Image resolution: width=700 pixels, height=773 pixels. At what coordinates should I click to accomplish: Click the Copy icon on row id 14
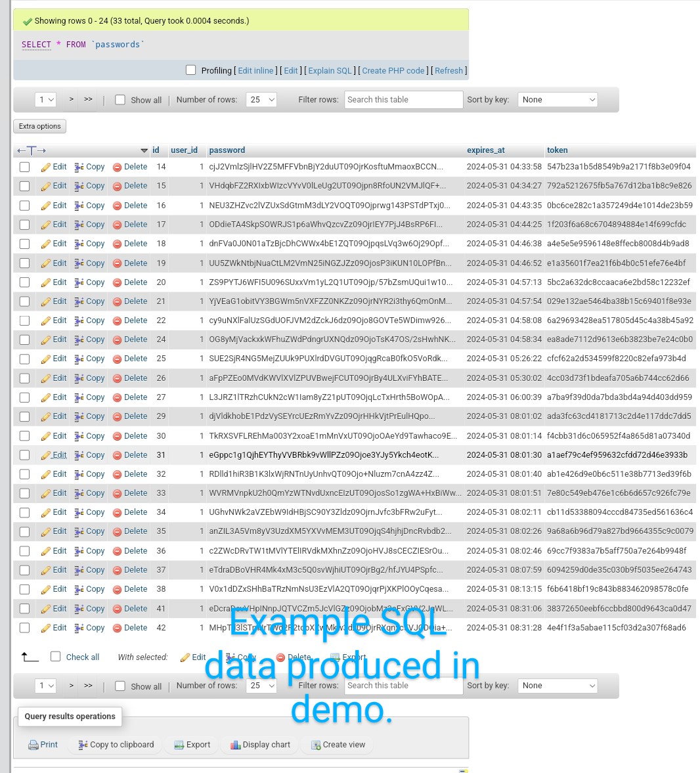pos(89,167)
